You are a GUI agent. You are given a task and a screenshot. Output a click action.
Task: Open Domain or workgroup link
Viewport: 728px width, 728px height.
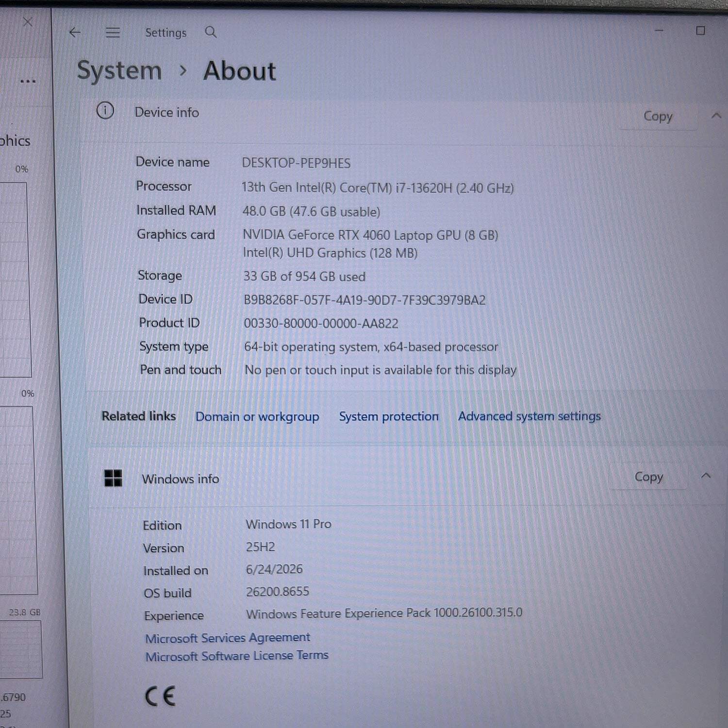257,417
